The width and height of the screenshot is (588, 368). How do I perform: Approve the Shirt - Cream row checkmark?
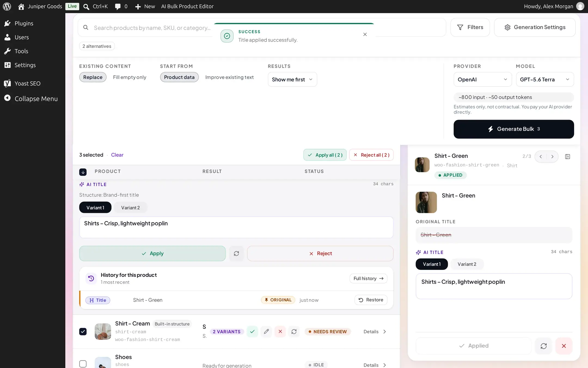(x=252, y=331)
